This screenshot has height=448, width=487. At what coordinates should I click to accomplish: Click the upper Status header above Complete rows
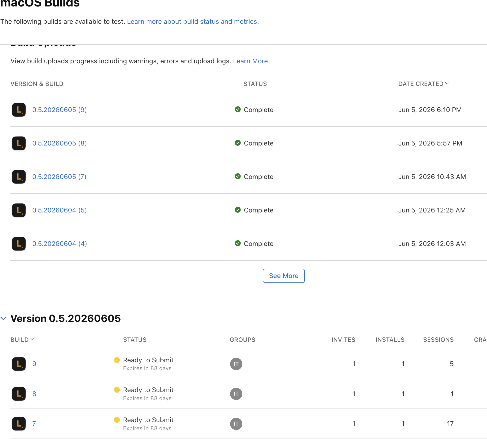(255, 84)
